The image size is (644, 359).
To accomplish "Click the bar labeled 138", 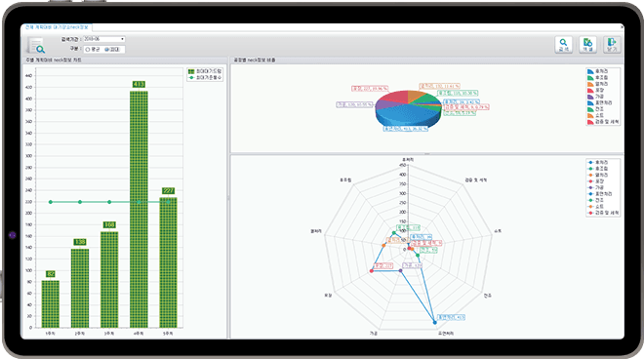I will (x=80, y=288).
